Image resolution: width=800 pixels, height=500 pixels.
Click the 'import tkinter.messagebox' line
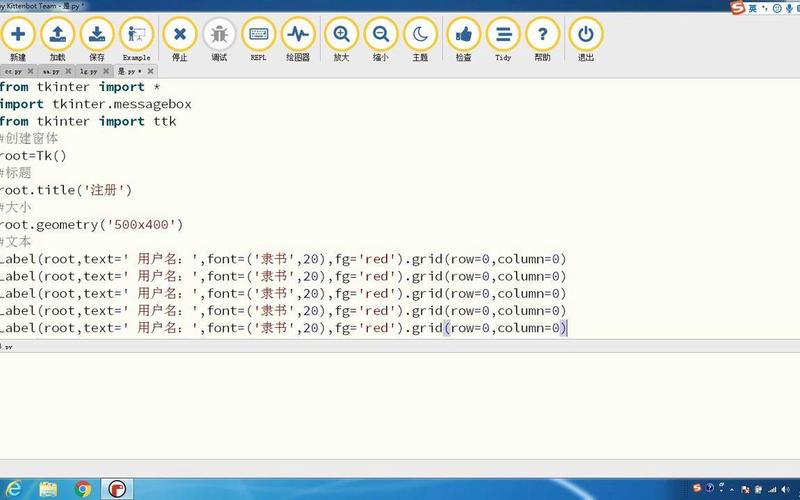coord(95,104)
